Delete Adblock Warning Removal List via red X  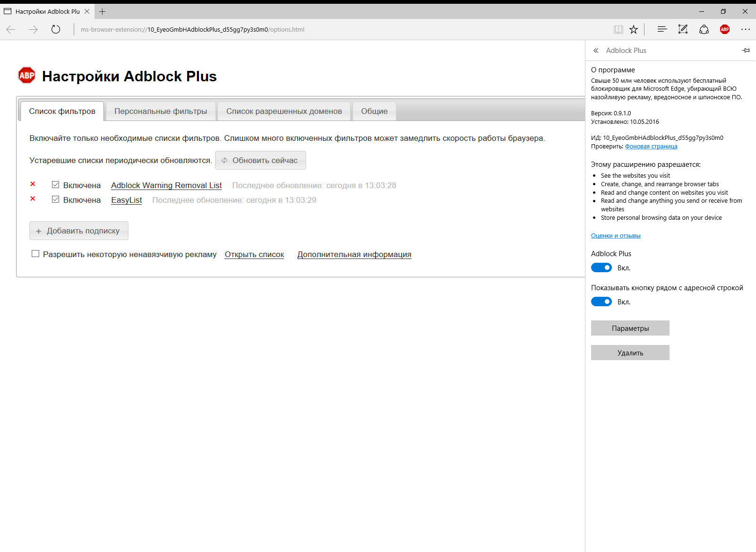32,184
